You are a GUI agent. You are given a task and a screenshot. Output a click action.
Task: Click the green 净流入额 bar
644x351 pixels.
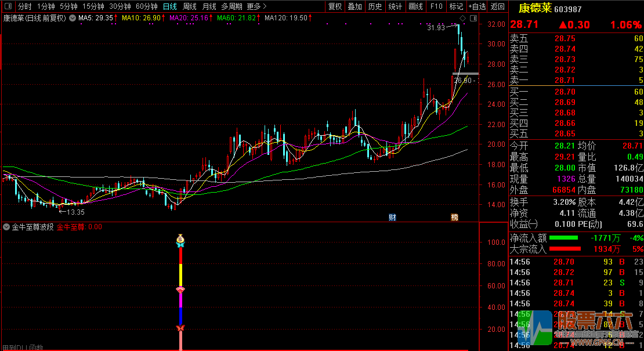563,238
